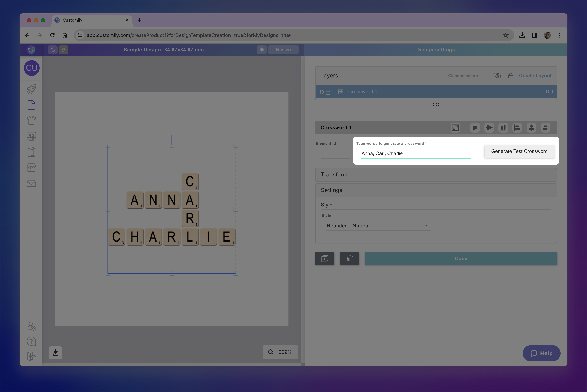Delete the Crossword 1 element
587x392 pixels.
[350, 258]
